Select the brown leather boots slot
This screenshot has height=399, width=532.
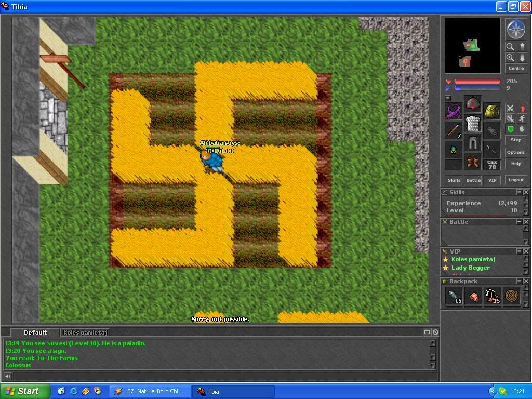(x=472, y=162)
